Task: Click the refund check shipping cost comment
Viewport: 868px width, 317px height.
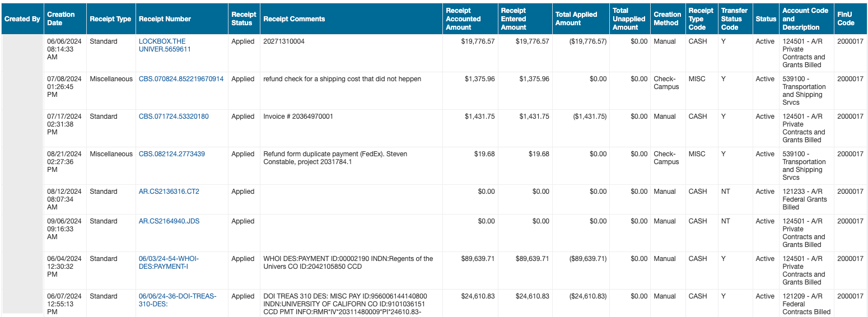Action: 342,79
